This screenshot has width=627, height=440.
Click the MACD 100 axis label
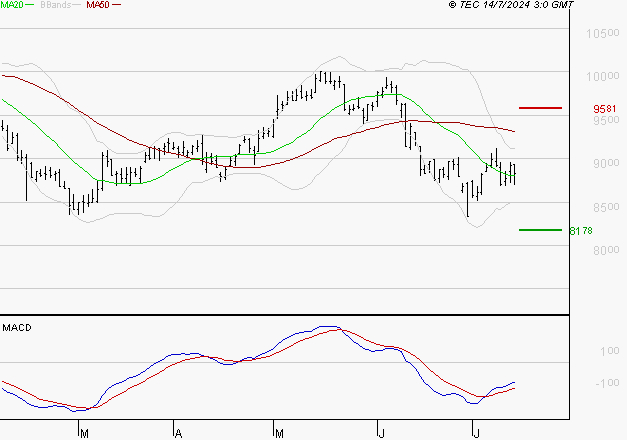pos(609,351)
